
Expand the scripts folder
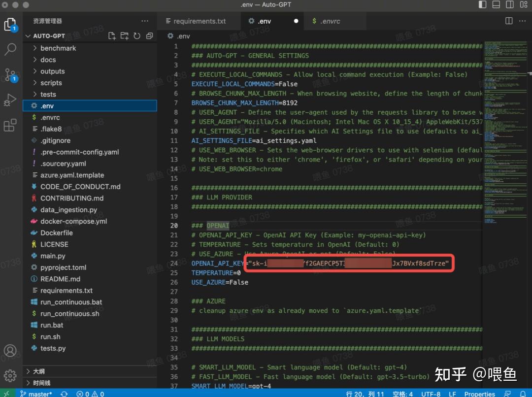coord(51,83)
